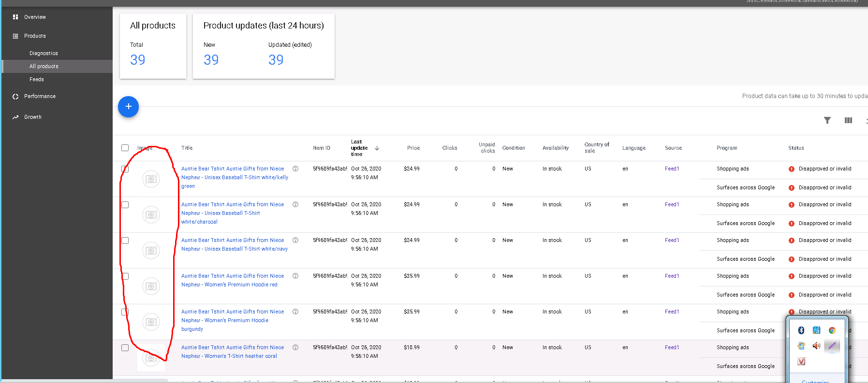This screenshot has height=383, width=868.
Task: Click the Bluetooth tray icon
Action: [801, 330]
